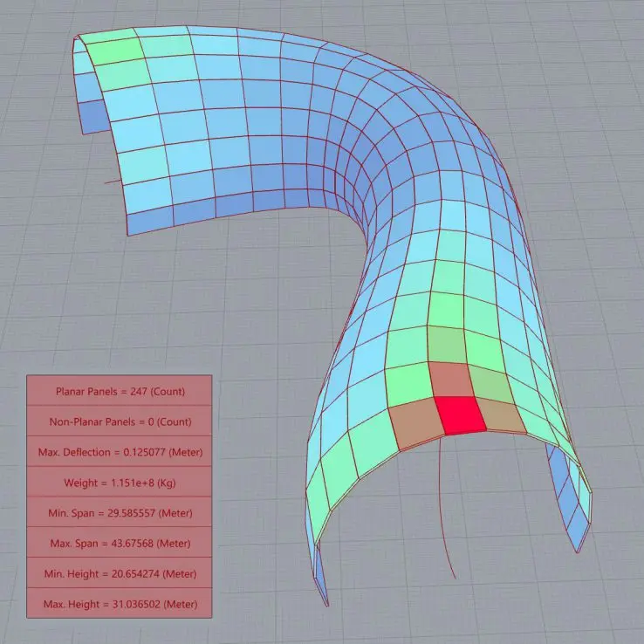The height and width of the screenshot is (644, 644).
Task: Click the bright red maximum-deflection panel
Action: (x=461, y=414)
